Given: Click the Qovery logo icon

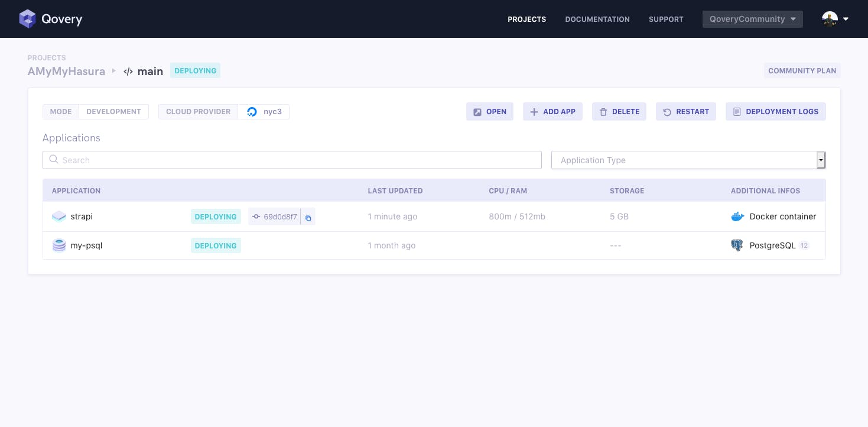Looking at the screenshot, I should 27,19.
